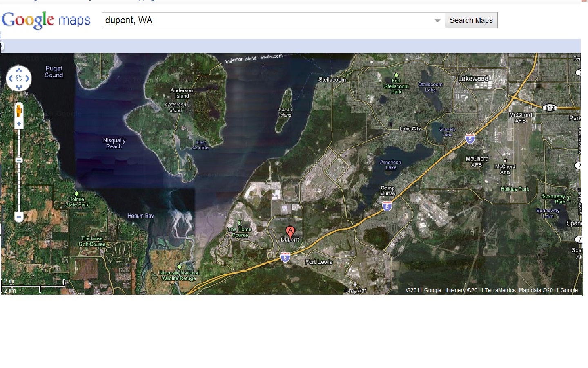Pan the map down with the south arrow
This screenshot has width=588, height=368.
[x=19, y=87]
